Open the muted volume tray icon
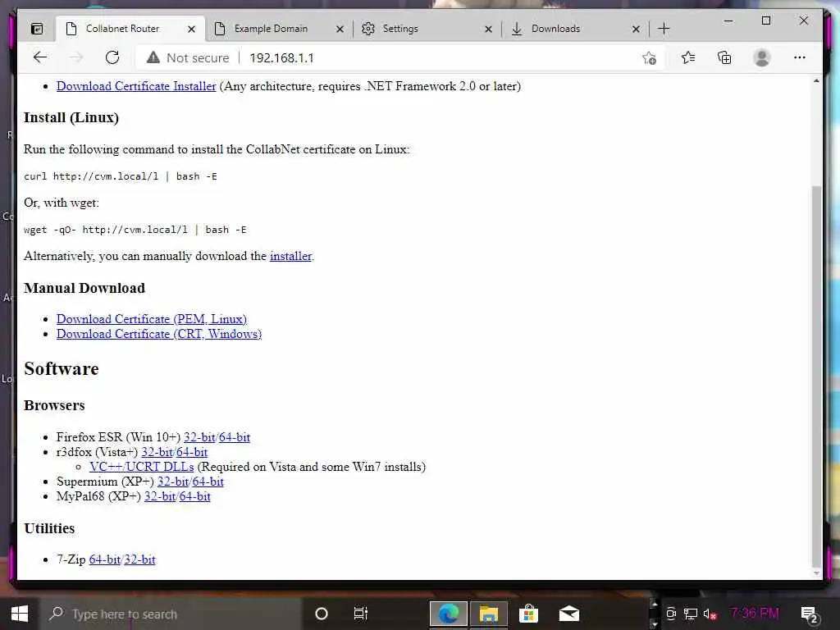 click(x=710, y=614)
